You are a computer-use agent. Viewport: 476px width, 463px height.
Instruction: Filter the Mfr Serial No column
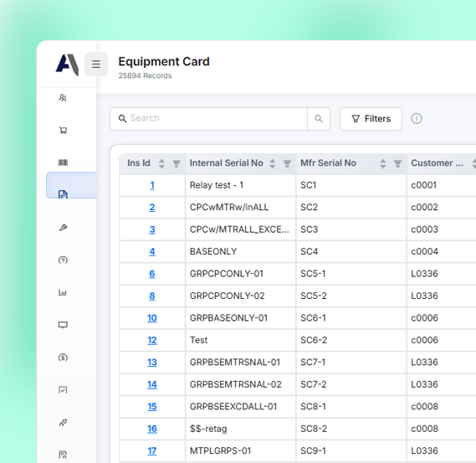click(397, 163)
